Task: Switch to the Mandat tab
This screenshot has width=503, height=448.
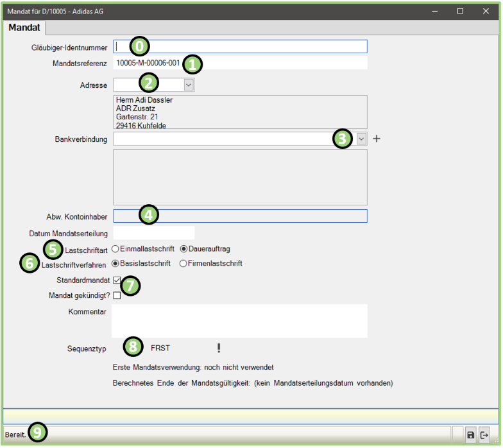Action: pyautogui.click(x=24, y=28)
